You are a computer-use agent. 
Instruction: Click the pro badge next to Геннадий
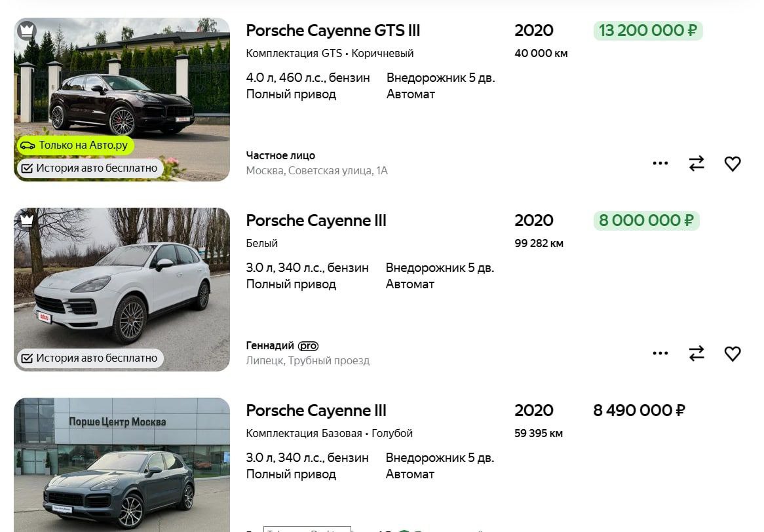[x=308, y=346]
